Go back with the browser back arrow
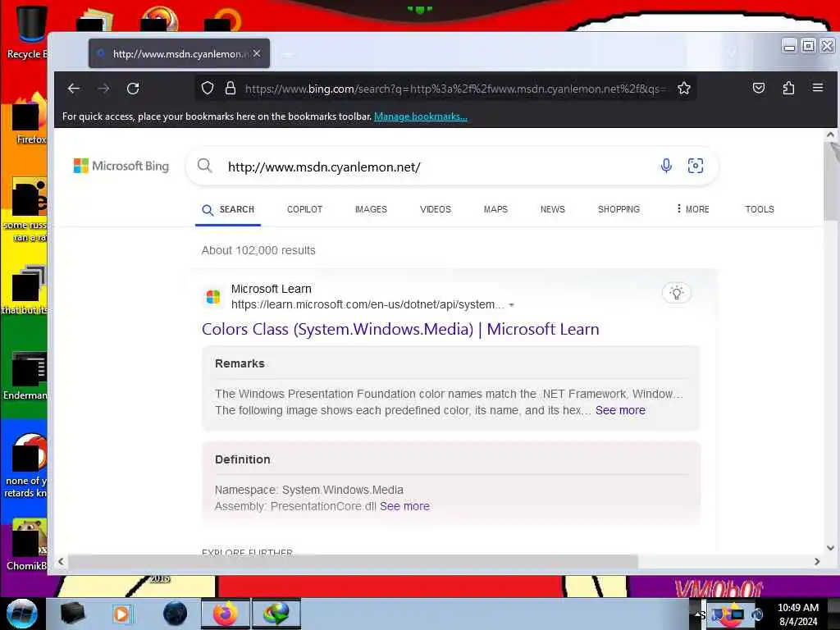Image resolution: width=840 pixels, height=630 pixels. coord(73,89)
